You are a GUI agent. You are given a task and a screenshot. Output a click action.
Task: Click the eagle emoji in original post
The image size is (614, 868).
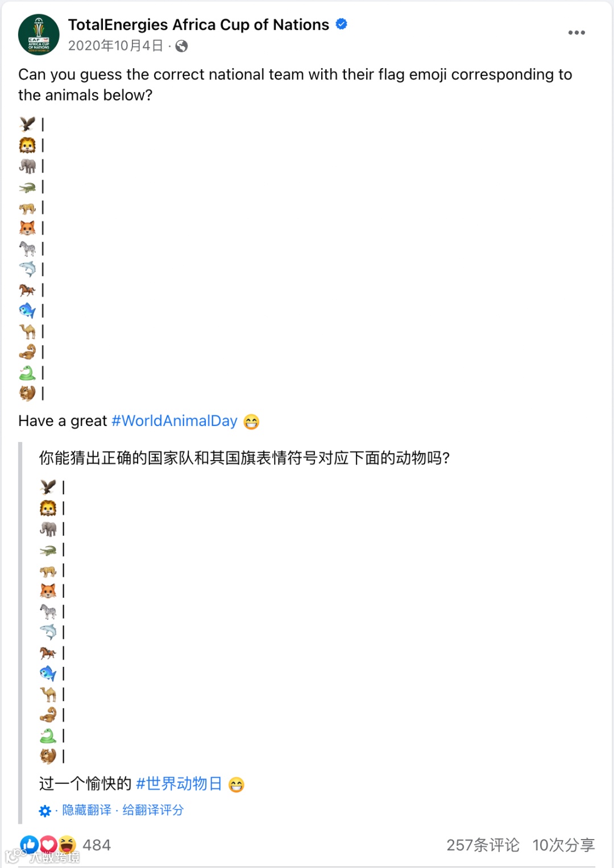27,124
